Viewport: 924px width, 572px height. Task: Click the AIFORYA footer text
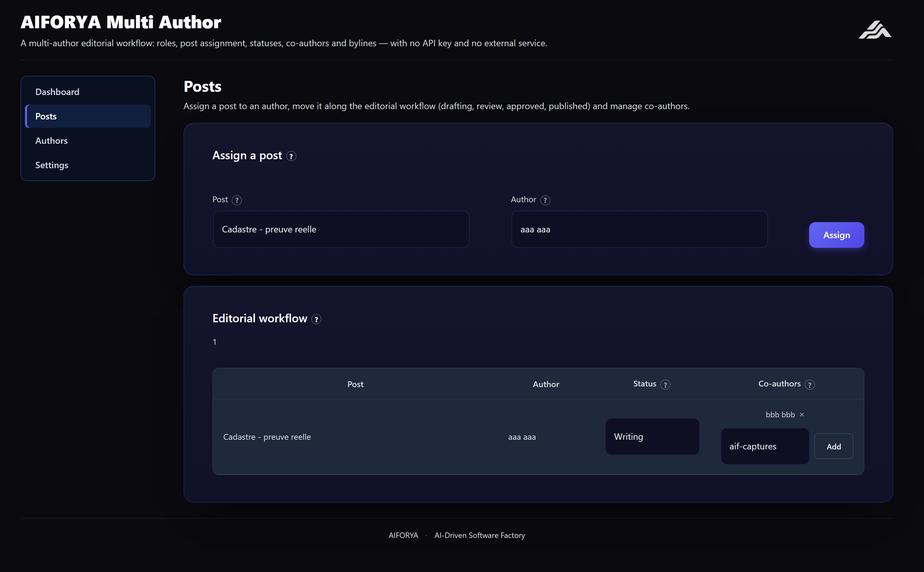pos(403,535)
